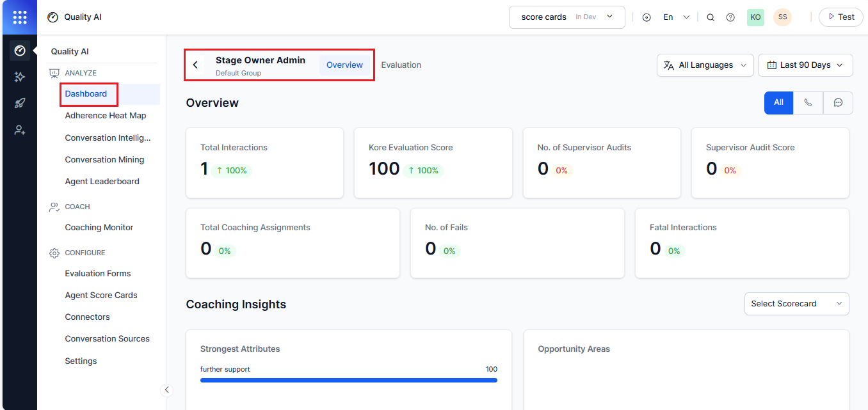This screenshot has height=410, width=868.
Task: Click the back arrow beside Stage Owner Admin
Action: 195,65
